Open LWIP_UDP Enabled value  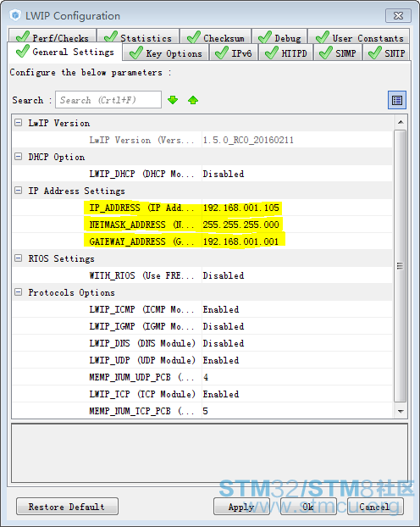click(x=221, y=360)
